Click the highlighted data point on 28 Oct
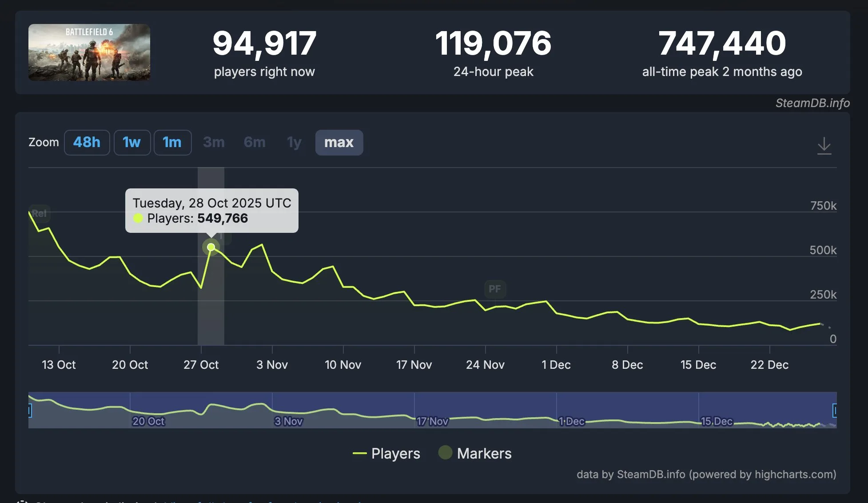 coord(211,247)
